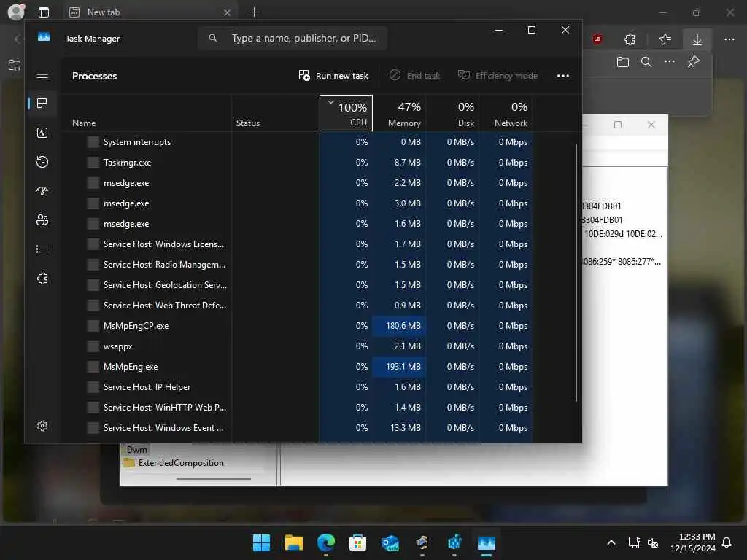Open the Details page icon in sidebar
Viewport: 747px width, 560px height.
click(x=42, y=249)
